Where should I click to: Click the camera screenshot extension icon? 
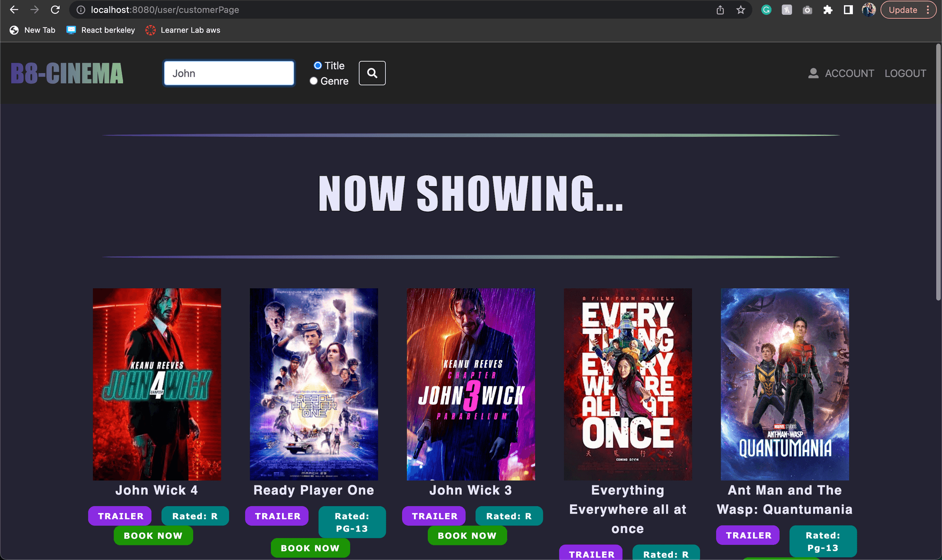coord(807,10)
